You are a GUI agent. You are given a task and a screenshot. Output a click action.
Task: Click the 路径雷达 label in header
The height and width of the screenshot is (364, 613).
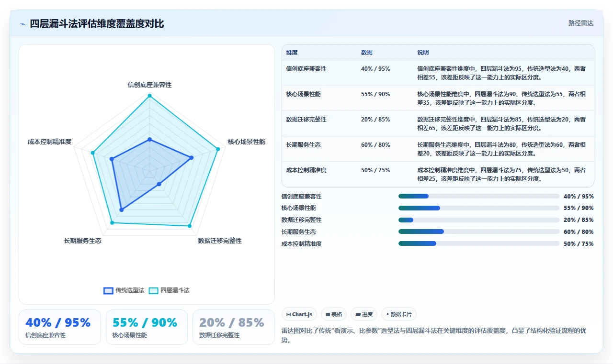pos(580,23)
